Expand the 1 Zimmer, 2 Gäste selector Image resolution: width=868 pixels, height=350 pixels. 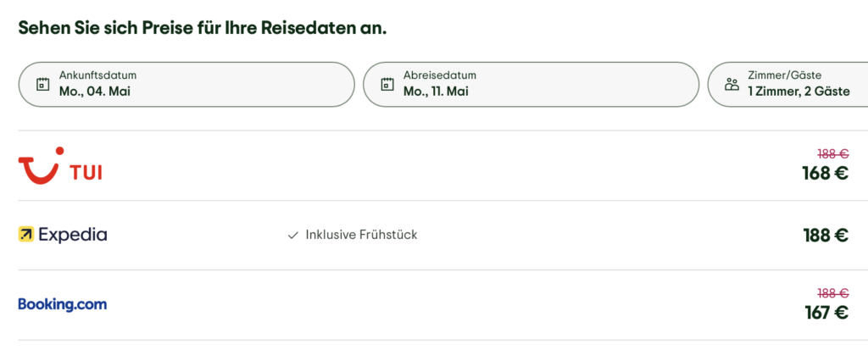798,92
